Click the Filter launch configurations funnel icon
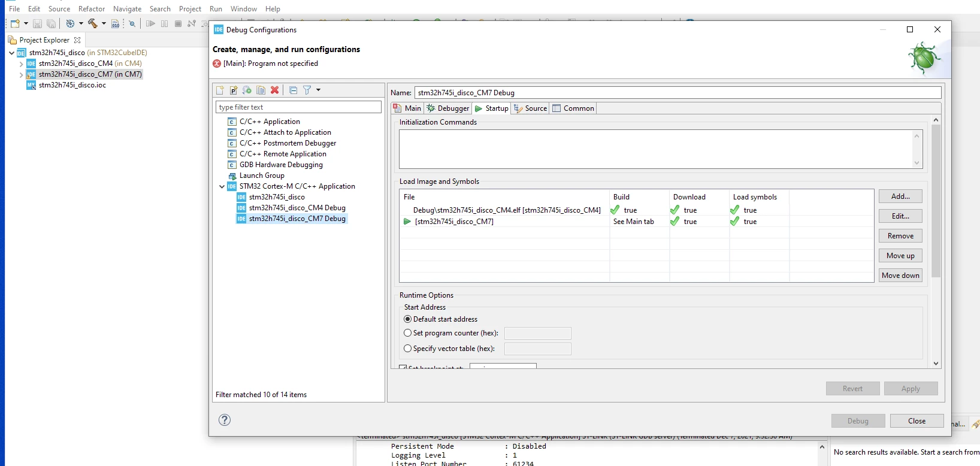Image resolution: width=980 pixels, height=466 pixels. tap(307, 90)
